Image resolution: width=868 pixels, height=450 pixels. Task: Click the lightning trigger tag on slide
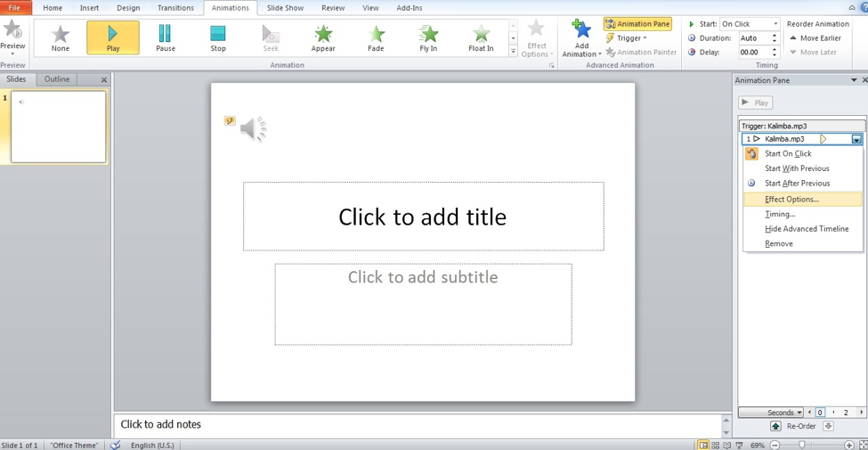pyautogui.click(x=230, y=121)
